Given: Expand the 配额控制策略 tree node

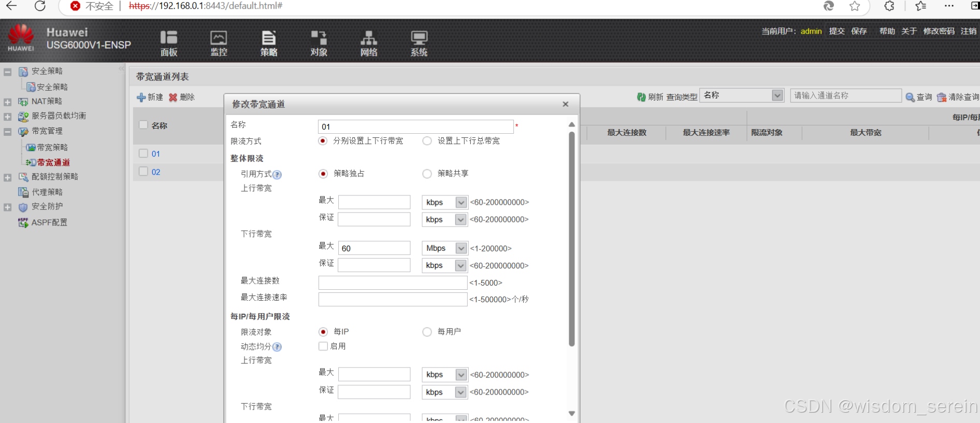Looking at the screenshot, I should [x=7, y=178].
